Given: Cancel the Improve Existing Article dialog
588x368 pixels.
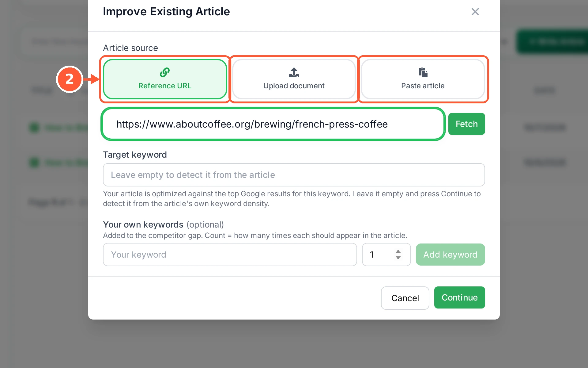Looking at the screenshot, I should pos(405,298).
